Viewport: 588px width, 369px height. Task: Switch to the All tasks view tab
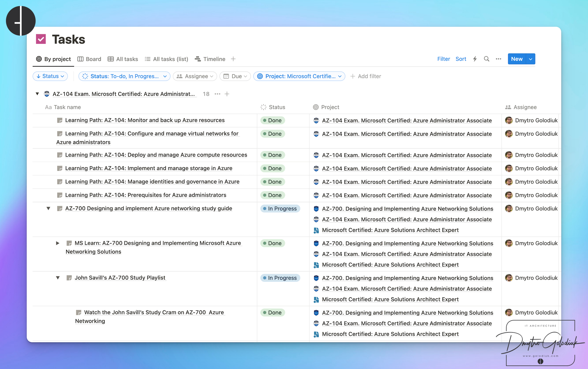(123, 59)
